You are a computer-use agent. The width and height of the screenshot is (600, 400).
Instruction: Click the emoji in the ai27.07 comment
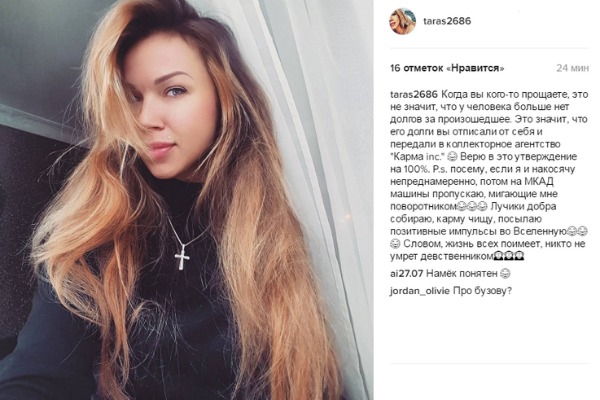505,274
